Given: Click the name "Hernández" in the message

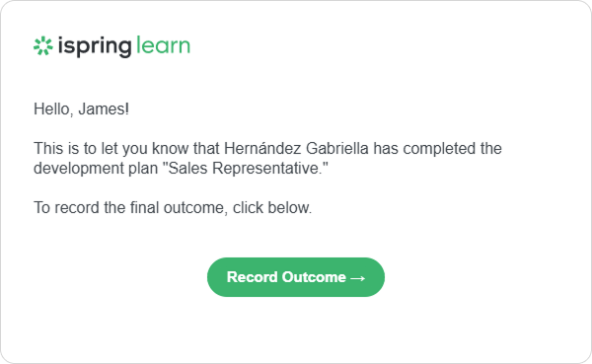Looking at the screenshot, I should [262, 148].
